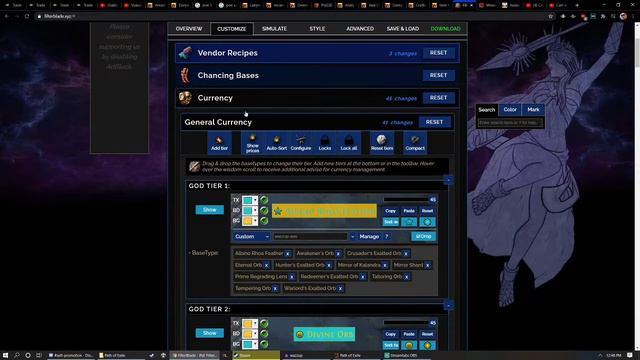This screenshot has height=360, width=640.
Task: Click the wisdom scroll hint icon
Action: point(195,166)
